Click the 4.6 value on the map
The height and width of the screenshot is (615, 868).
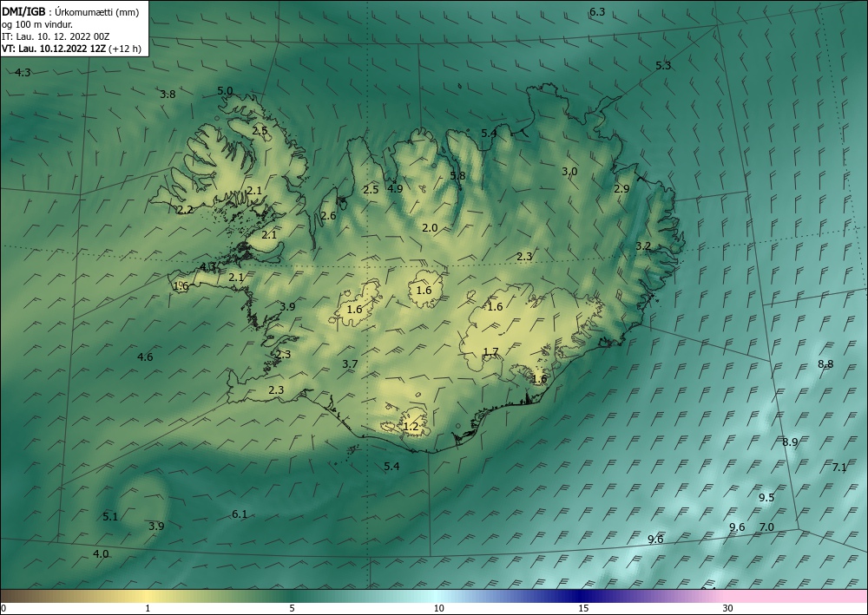(145, 357)
